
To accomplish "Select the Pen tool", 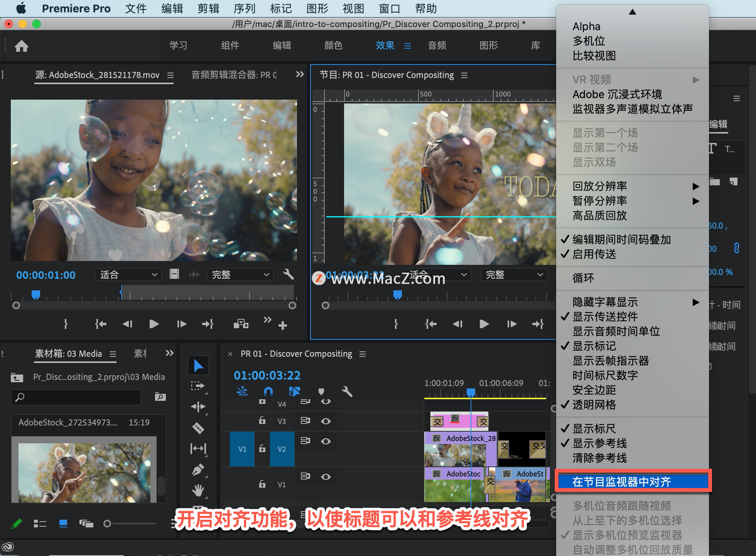I will click(x=198, y=470).
